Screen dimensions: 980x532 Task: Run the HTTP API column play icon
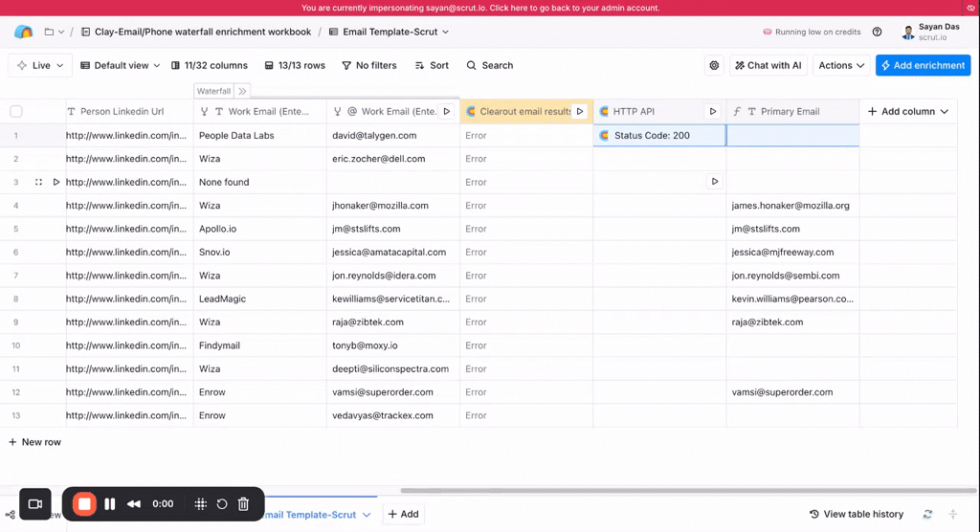pos(711,112)
